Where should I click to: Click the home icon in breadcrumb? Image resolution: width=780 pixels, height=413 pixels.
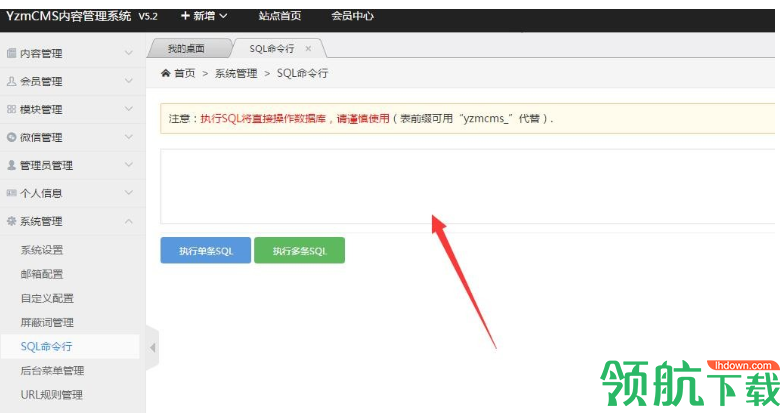pos(166,73)
